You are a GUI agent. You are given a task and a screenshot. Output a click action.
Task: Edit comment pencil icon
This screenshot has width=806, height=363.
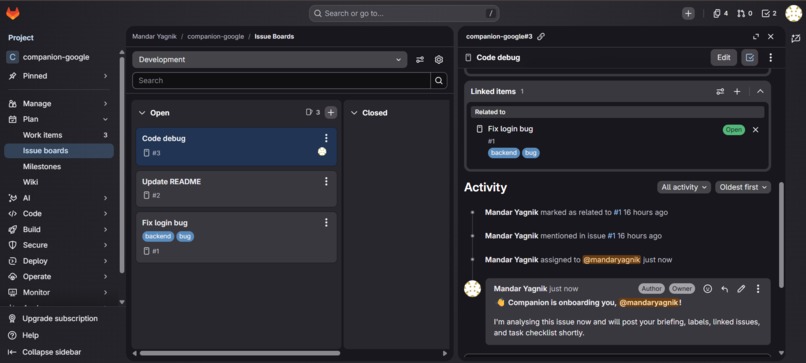741,289
